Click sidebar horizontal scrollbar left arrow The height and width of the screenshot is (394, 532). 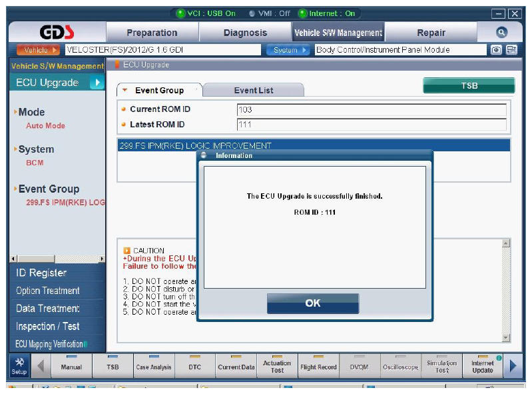(13, 259)
